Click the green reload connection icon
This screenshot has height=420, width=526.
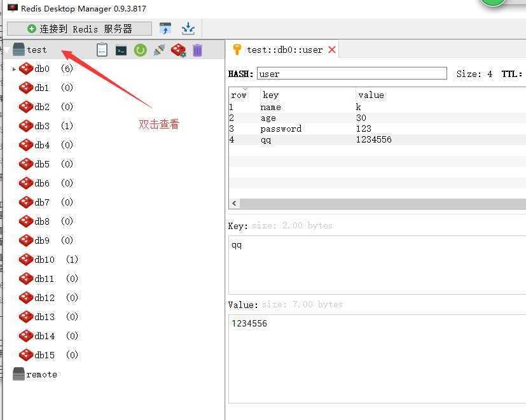140,50
